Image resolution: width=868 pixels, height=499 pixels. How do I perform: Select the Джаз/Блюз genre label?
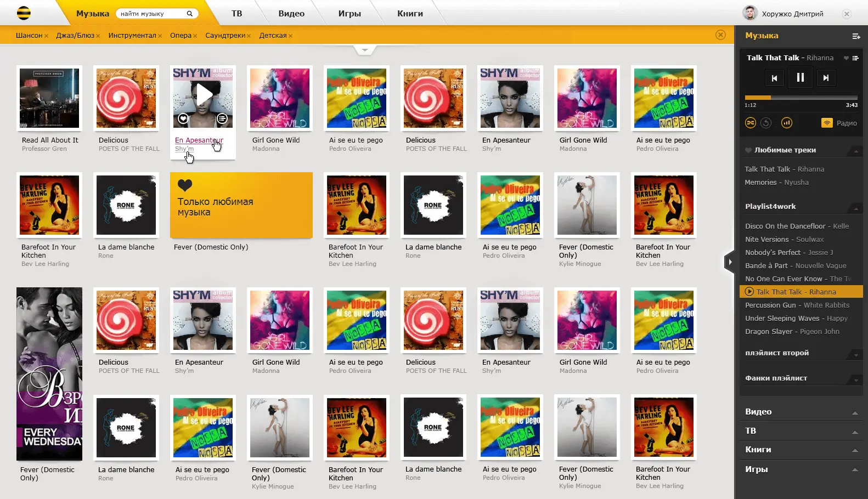click(x=75, y=36)
